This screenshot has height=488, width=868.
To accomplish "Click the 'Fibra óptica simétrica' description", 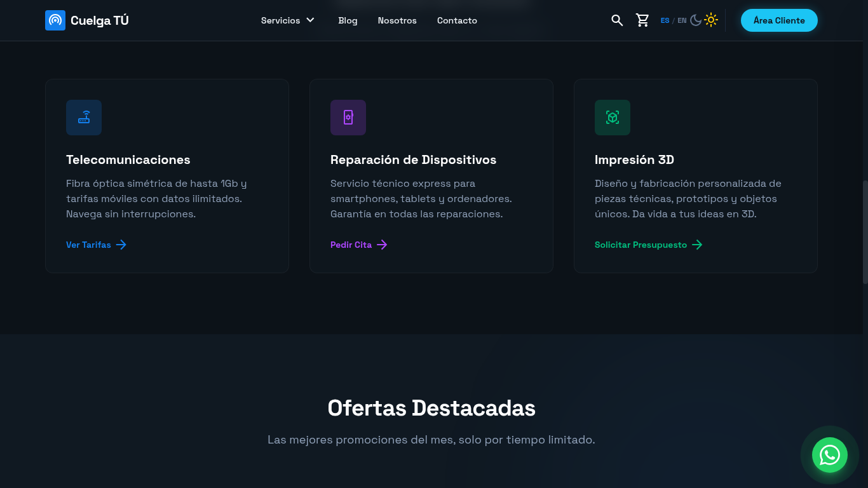I will click(156, 199).
